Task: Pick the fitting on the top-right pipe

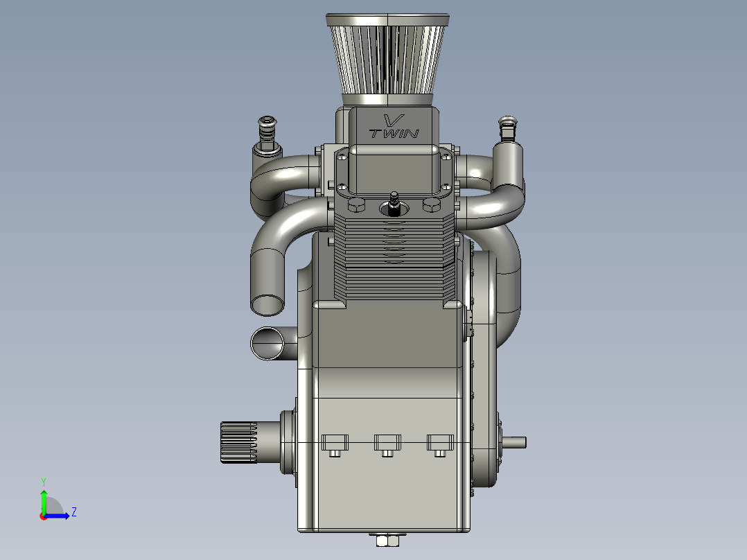Action: (508, 129)
